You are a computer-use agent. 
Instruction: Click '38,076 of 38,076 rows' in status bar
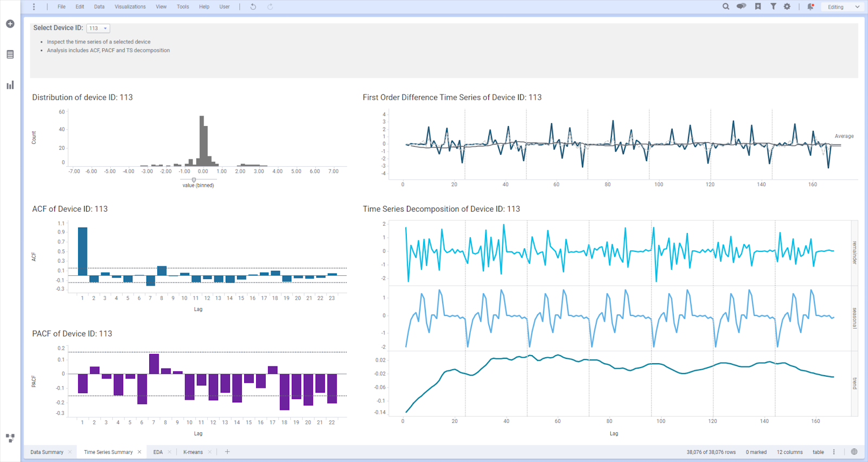coord(711,452)
